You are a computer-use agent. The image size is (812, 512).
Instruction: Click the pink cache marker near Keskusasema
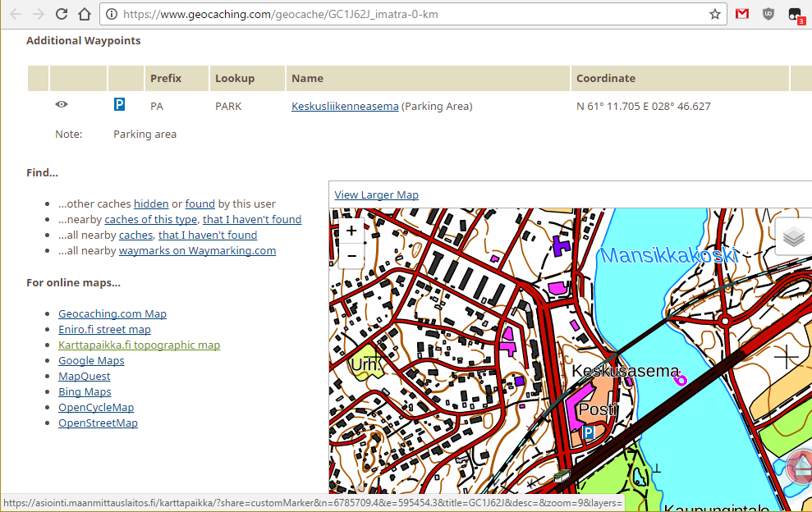tap(679, 378)
